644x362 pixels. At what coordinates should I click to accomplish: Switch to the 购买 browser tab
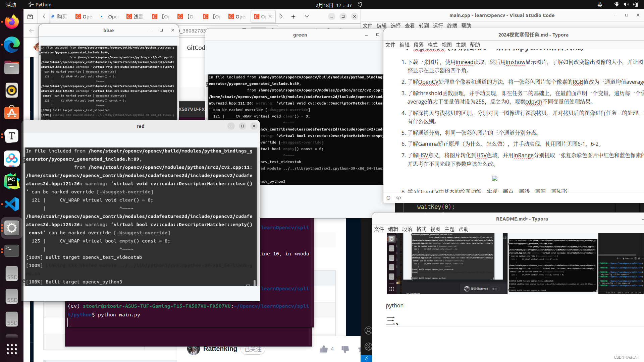tap(60, 16)
